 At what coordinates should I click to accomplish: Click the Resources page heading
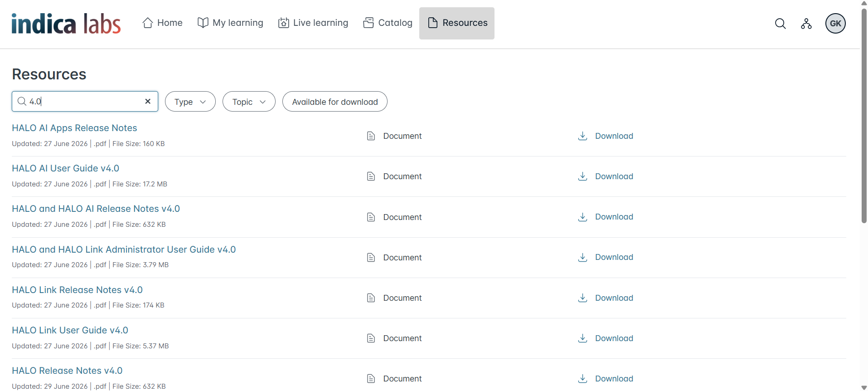49,74
